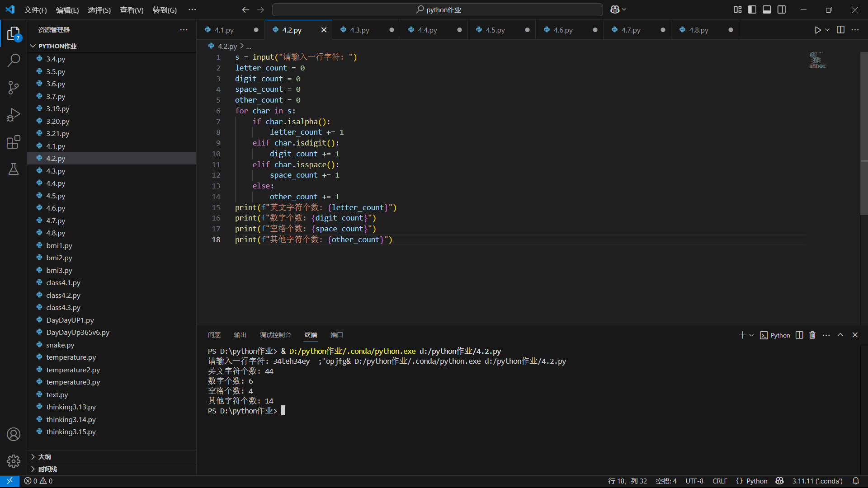This screenshot has height=488, width=868.
Task: Kill terminal with trash icon
Action: [x=812, y=335]
